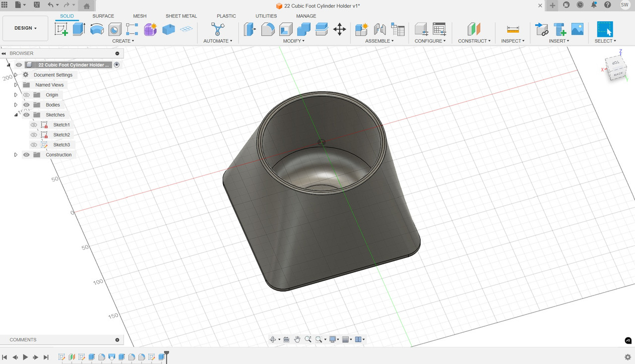Viewport: 635px width, 364px height.
Task: Open the ASSEMBLE dropdown menu
Action: click(380, 41)
